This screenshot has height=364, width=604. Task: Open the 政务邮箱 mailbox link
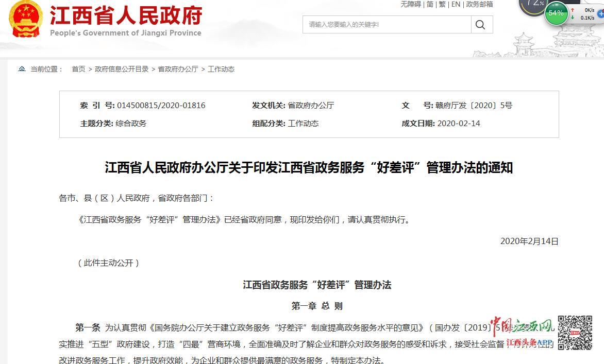[x=479, y=4]
